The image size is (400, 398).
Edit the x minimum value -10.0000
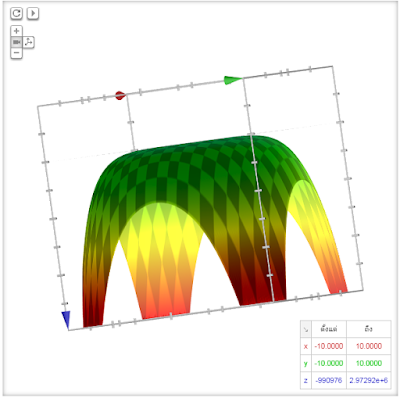(x=329, y=346)
